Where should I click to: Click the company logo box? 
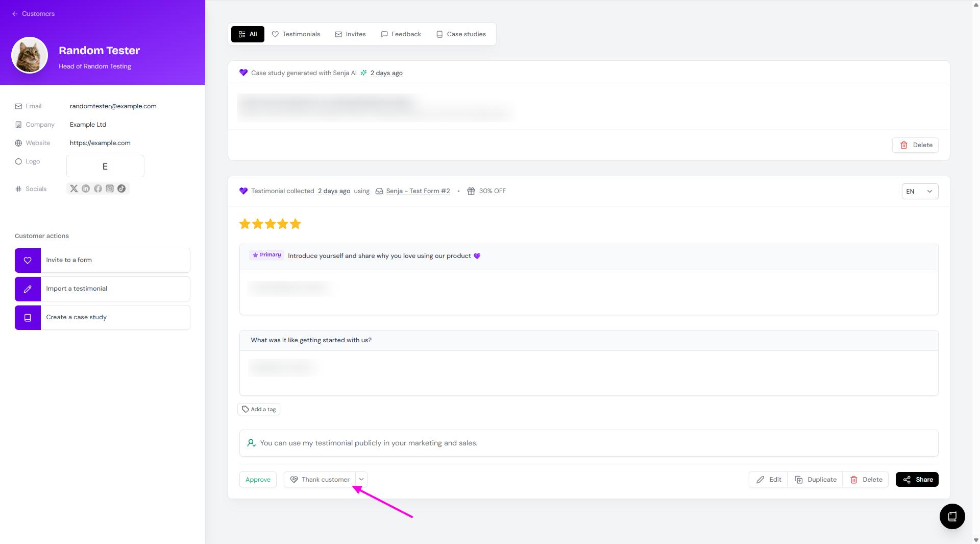tap(105, 167)
